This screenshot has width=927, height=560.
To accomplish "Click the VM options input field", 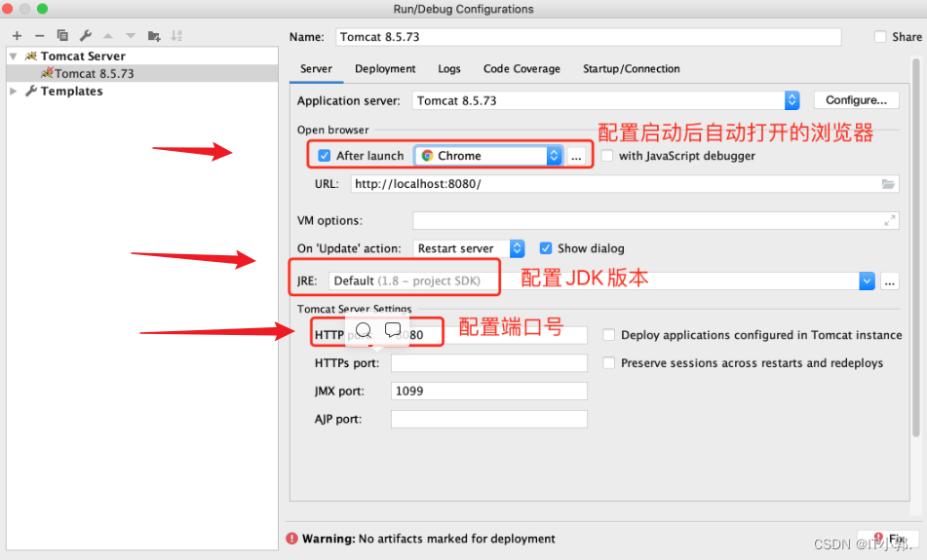I will 656,220.
